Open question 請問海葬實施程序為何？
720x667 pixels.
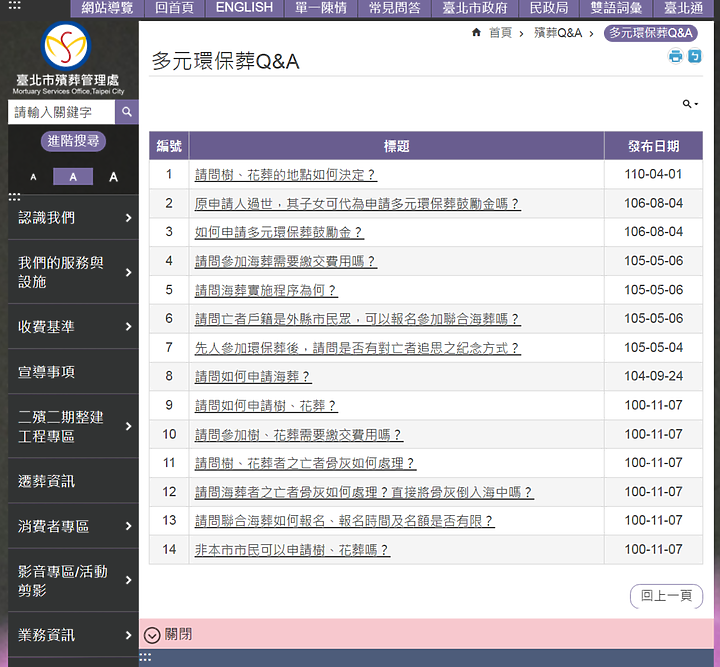point(266,290)
